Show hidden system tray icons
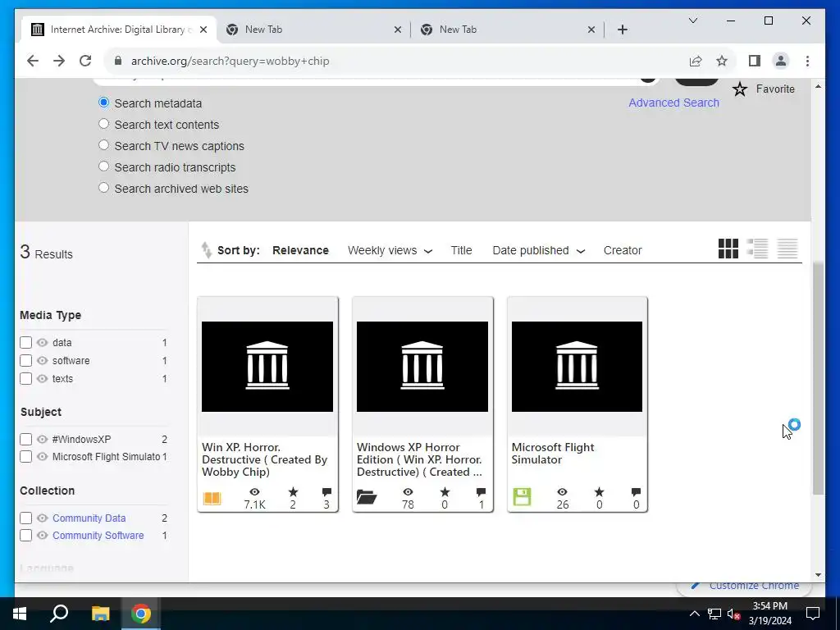 coord(694,614)
